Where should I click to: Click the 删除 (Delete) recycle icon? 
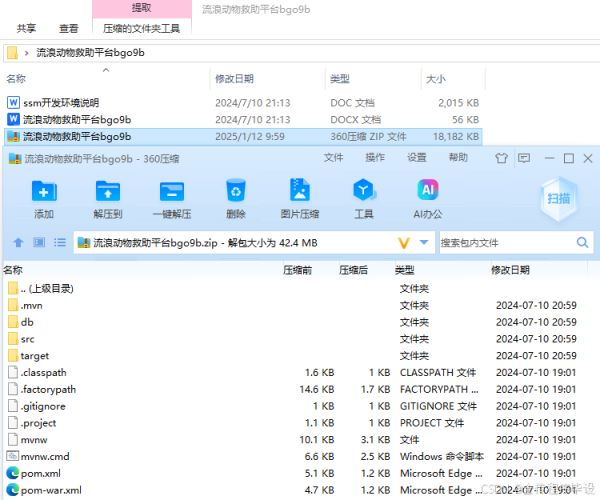[x=236, y=190]
